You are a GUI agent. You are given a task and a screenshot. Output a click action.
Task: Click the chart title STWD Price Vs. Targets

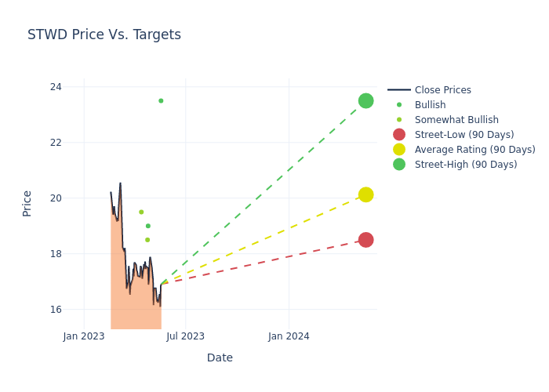tap(104, 34)
